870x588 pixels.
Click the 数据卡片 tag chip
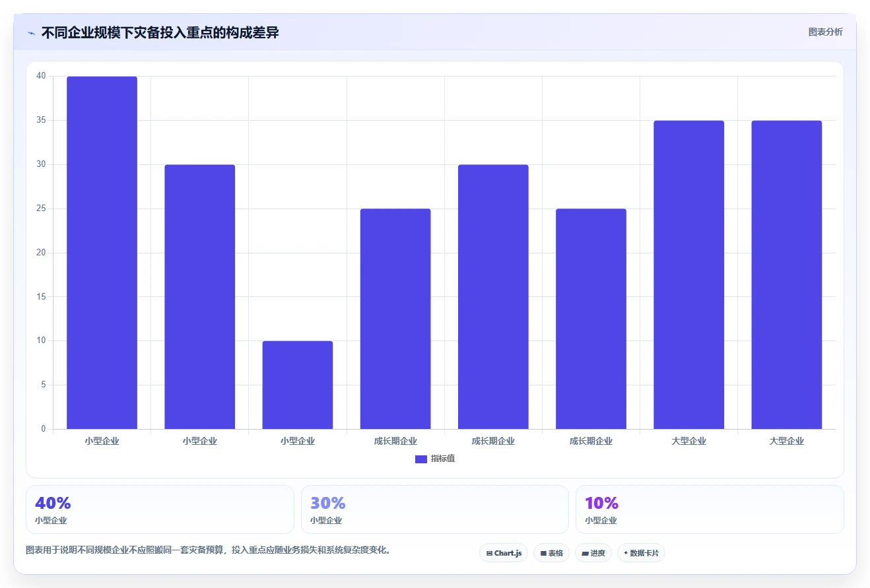[x=641, y=553]
